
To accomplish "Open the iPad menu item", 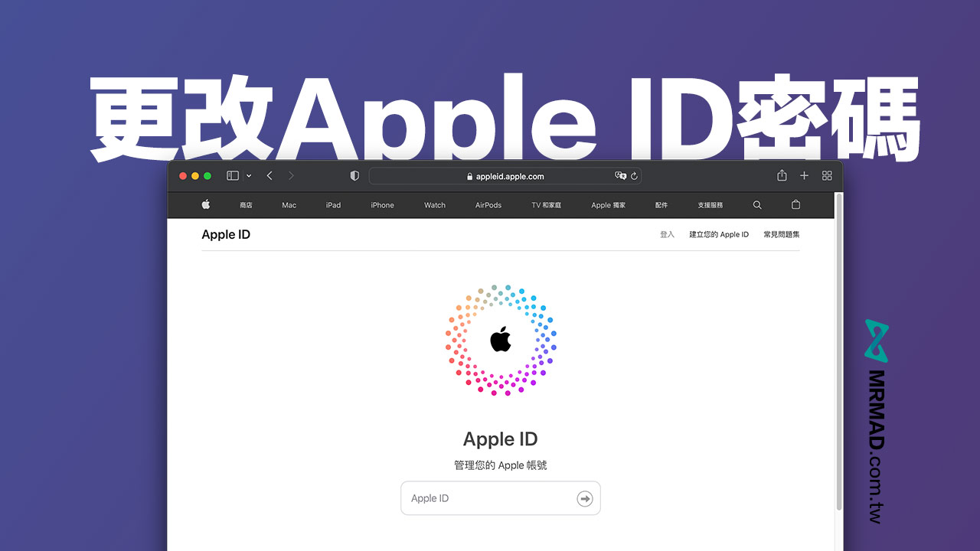I will coord(333,205).
